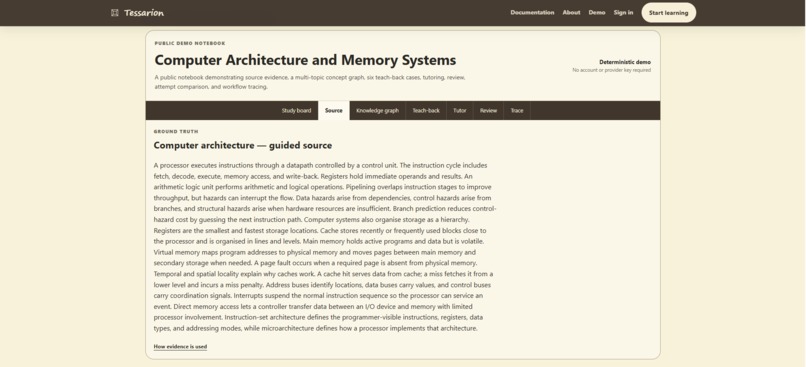Click the Start learning button
The image size is (806, 367).
point(668,13)
